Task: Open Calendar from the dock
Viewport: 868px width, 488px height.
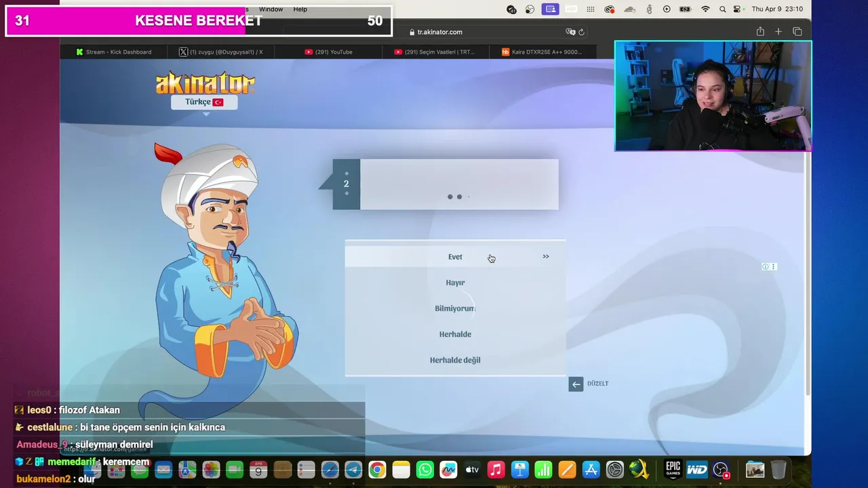Action: 258,469
